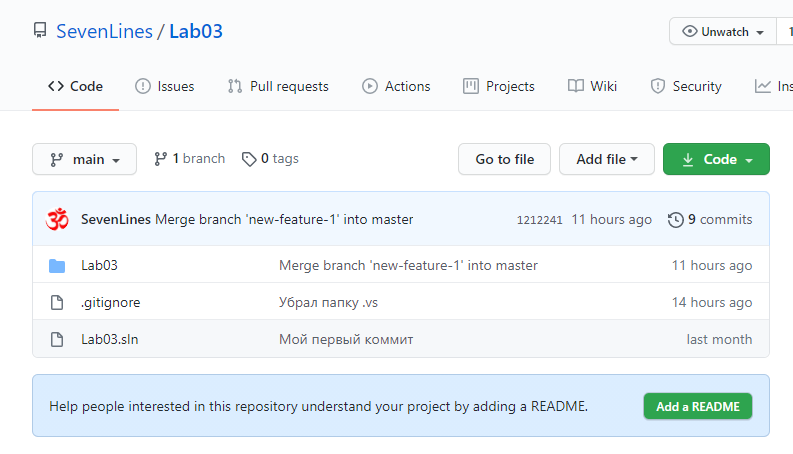Open commit hash 1212241
Screen dimensions: 793x454
tap(539, 220)
